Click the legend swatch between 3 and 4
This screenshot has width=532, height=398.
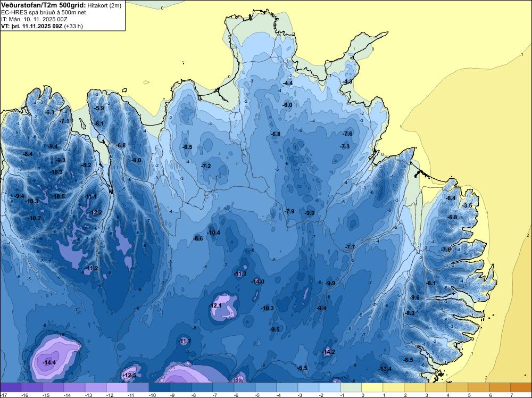point(436,387)
